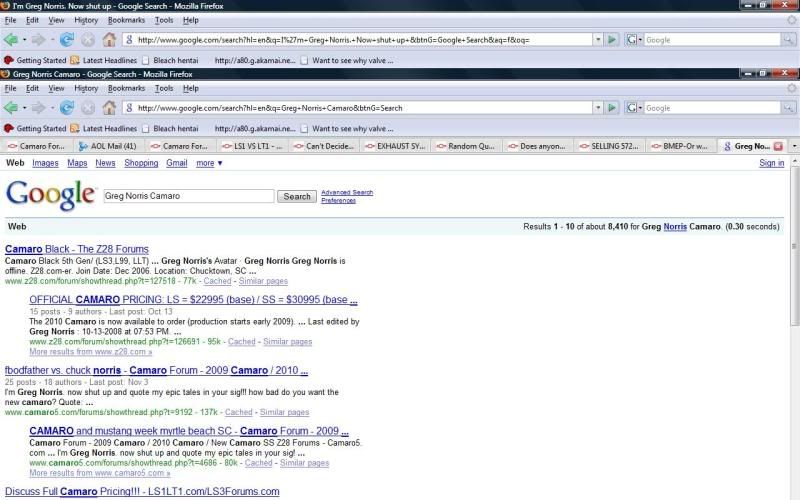The width and height of the screenshot is (800, 500).
Task: Click in the "Greg Norris Camaro" search field
Action: coord(188,196)
